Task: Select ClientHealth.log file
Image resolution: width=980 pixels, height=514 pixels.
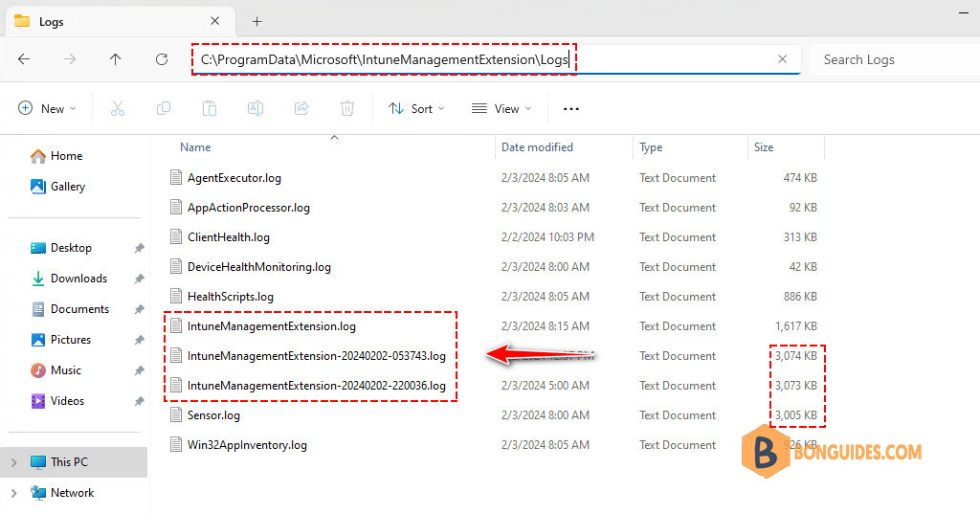Action: click(x=228, y=237)
